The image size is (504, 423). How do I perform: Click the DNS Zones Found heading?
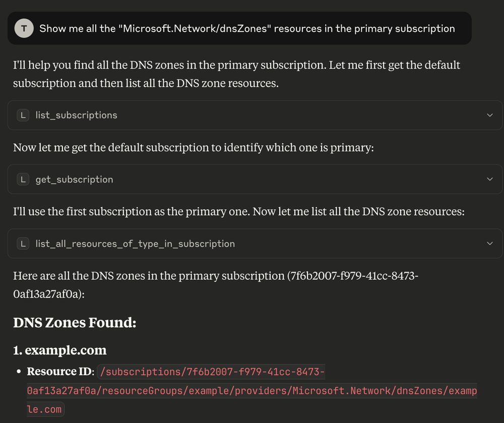[75, 322]
